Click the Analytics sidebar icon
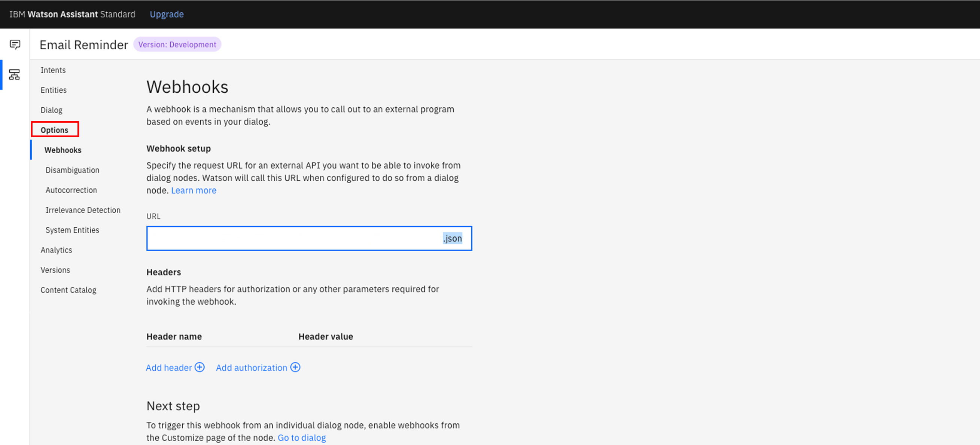 pyautogui.click(x=56, y=250)
